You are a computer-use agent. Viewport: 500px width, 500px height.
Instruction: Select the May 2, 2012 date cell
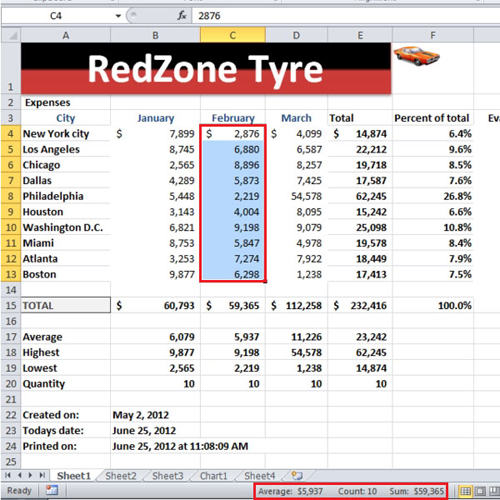tap(155, 415)
